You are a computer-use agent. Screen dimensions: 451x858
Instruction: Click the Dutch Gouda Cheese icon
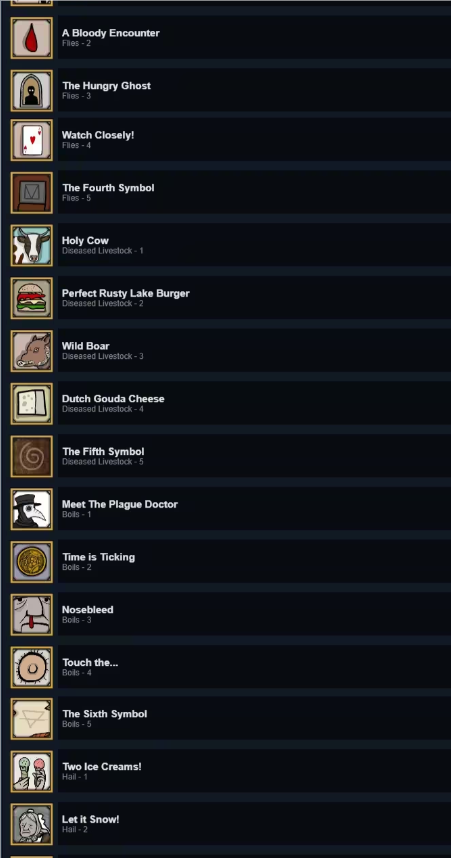tap(32, 404)
